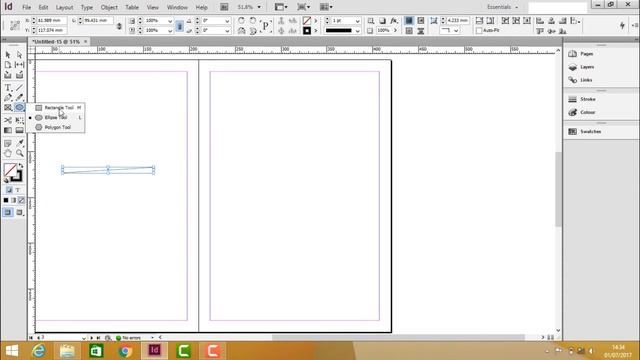Open the corner options dropdown
This screenshot has height=360, width=640.
[456, 31]
